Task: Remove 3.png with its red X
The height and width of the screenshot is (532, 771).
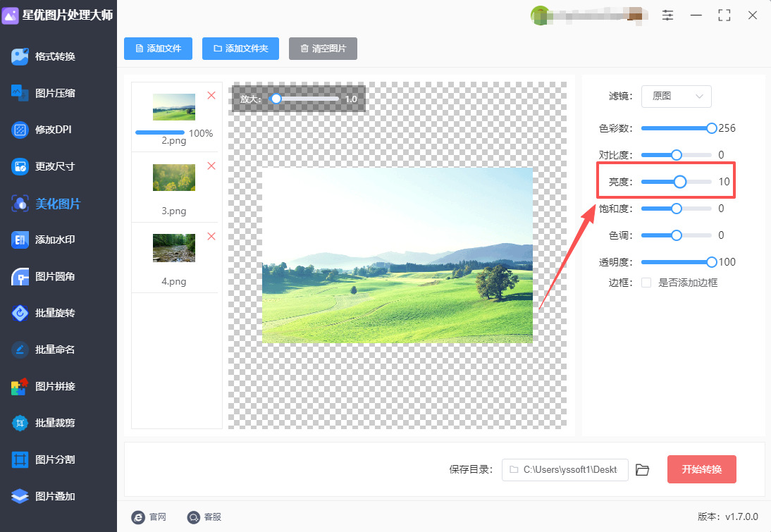Action: pos(211,166)
